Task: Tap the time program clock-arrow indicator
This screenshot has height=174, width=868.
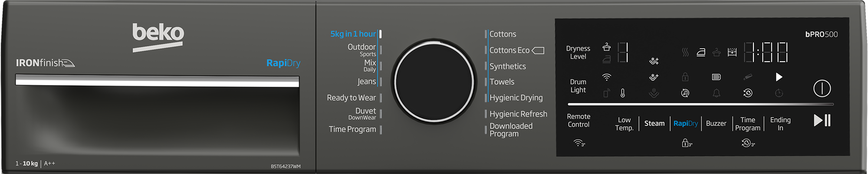Action: click(x=747, y=93)
